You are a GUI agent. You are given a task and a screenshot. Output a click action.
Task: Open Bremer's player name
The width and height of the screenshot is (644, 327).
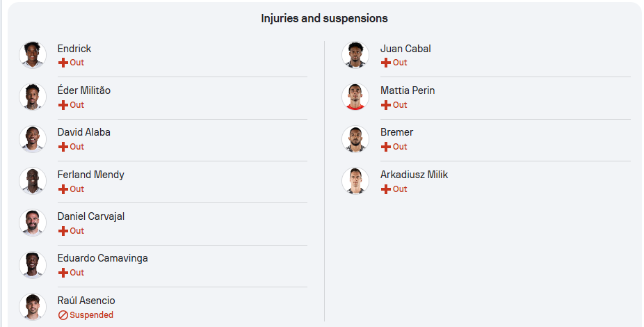pos(396,132)
